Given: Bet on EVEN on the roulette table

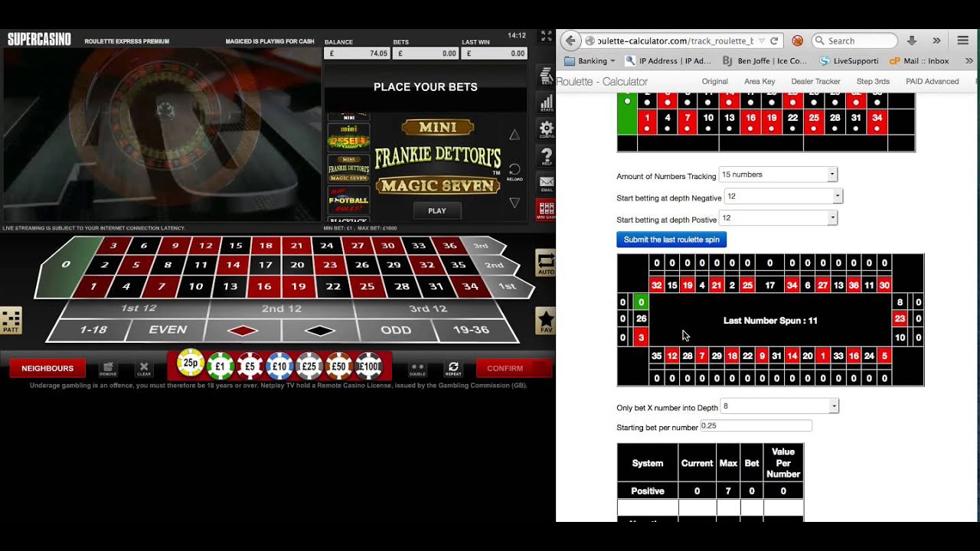Looking at the screenshot, I should coord(168,330).
